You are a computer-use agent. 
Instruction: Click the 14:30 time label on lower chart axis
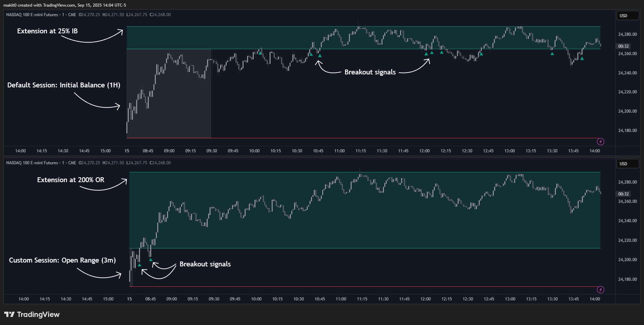(66, 299)
